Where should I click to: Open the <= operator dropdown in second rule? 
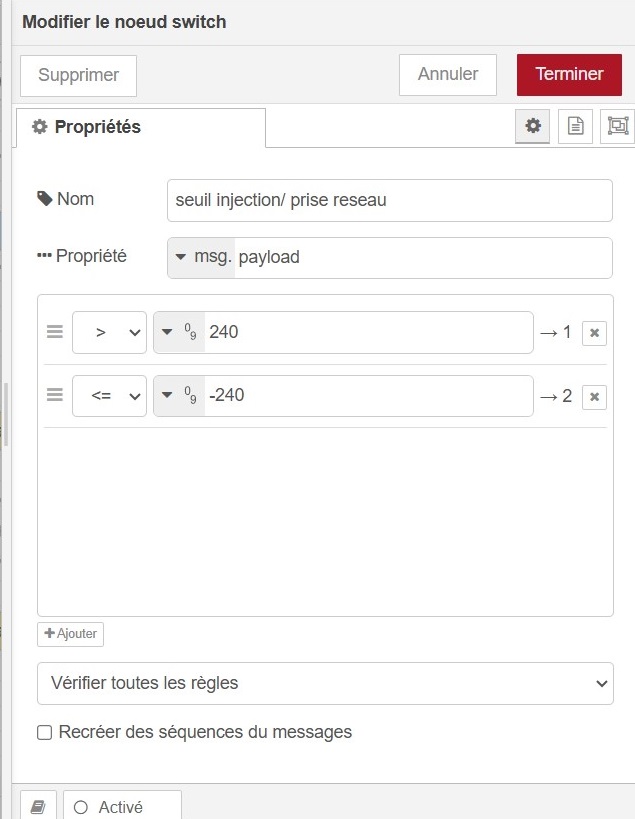tap(110, 396)
